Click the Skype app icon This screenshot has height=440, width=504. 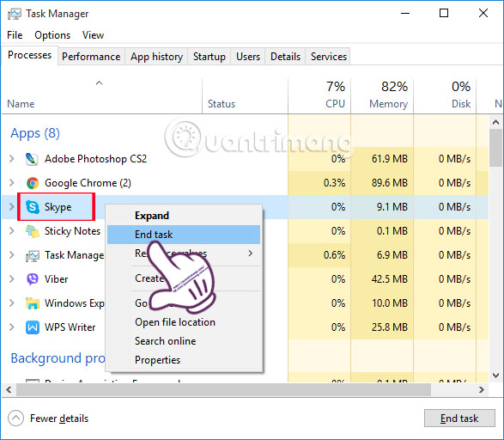tap(32, 207)
